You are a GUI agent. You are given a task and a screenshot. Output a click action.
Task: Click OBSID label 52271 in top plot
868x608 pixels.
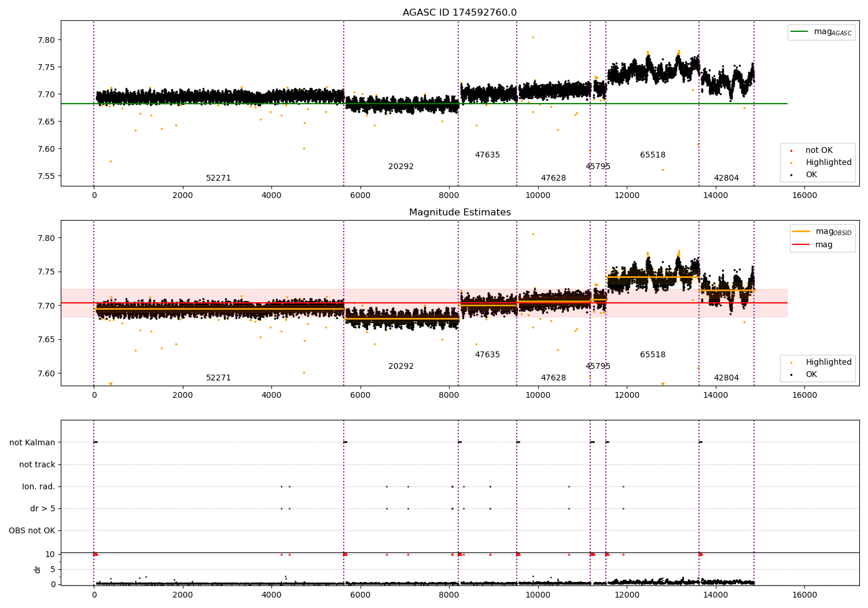click(218, 178)
